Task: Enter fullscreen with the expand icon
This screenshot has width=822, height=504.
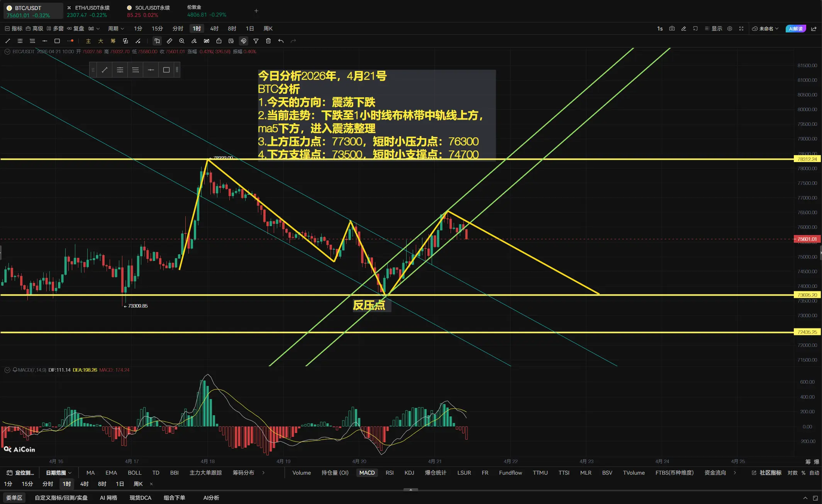Action: 741,29
